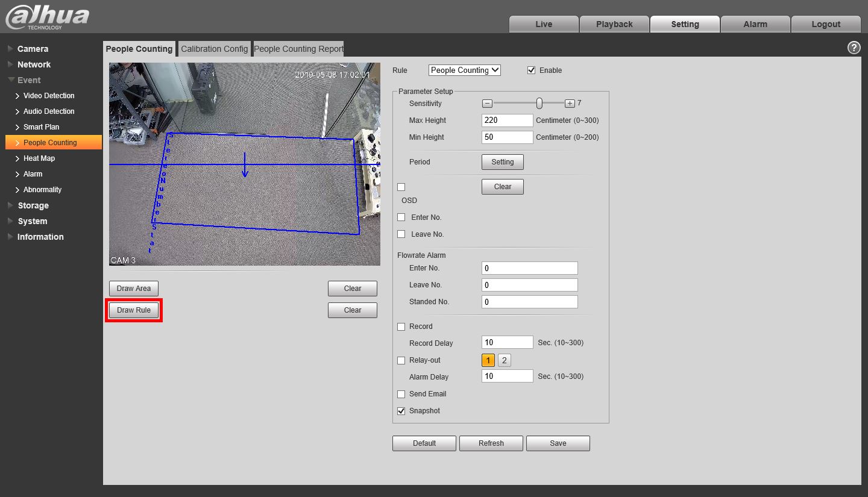Switch to the Calibration Config tab
This screenshot has height=497, width=868.
click(x=214, y=49)
